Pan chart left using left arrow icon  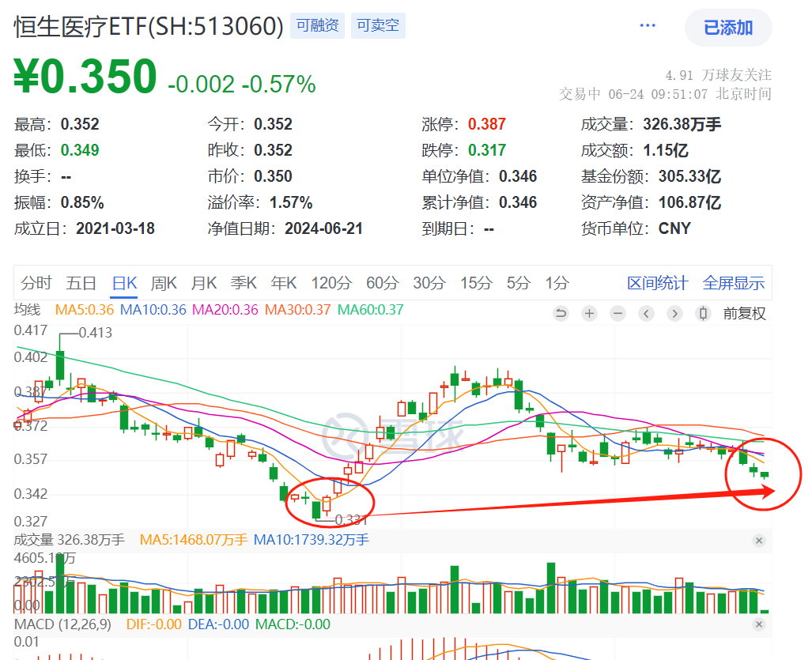(x=646, y=314)
